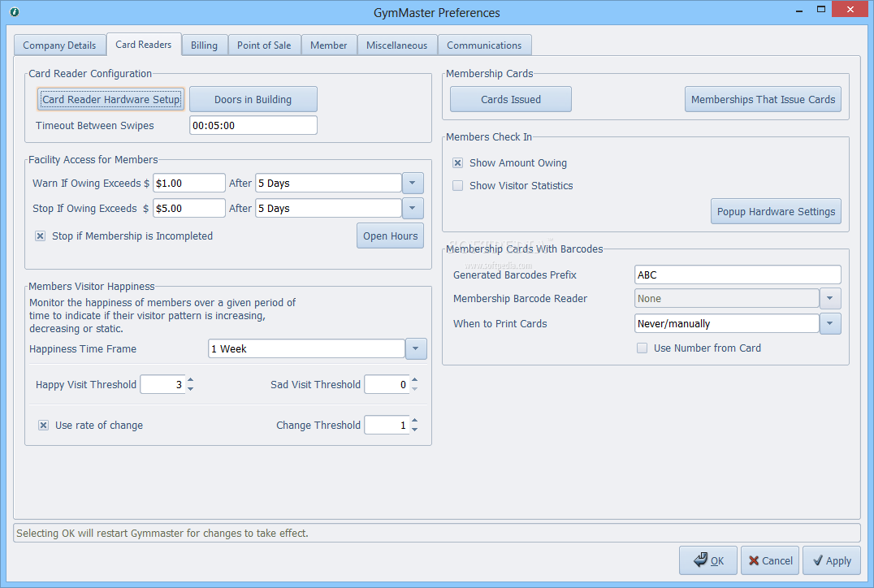The height and width of the screenshot is (588, 874).
Task: Open Doors in Building
Action: (x=253, y=99)
